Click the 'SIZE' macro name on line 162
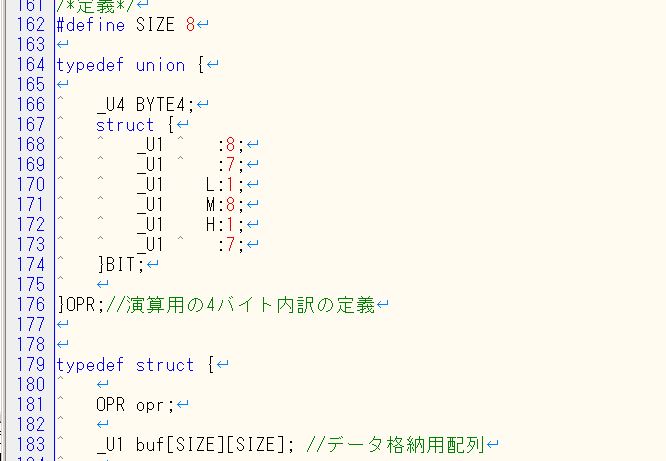The height and width of the screenshot is (461, 666). click(155, 25)
